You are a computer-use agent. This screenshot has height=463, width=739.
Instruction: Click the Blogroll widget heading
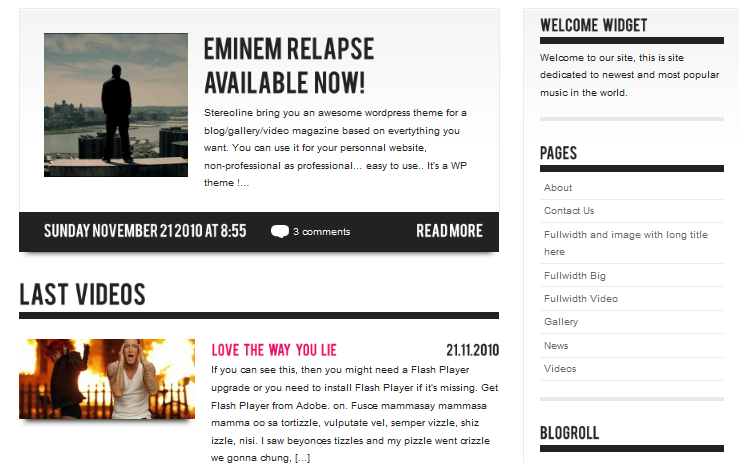coord(569,433)
